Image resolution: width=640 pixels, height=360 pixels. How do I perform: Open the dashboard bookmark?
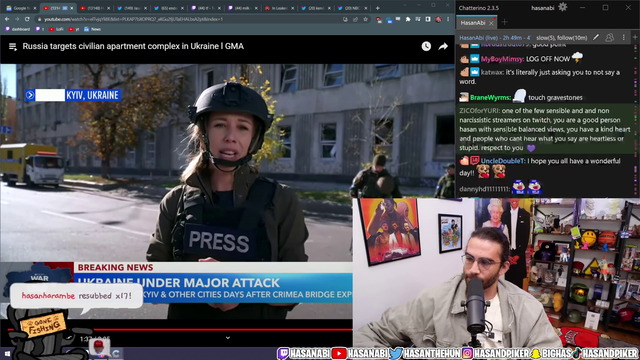(18, 29)
